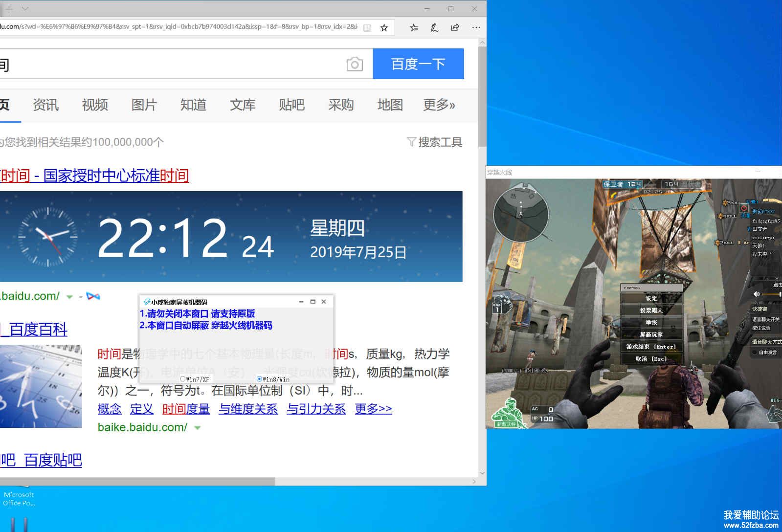Click 百度一下 search button
The height and width of the screenshot is (532, 782).
point(418,64)
